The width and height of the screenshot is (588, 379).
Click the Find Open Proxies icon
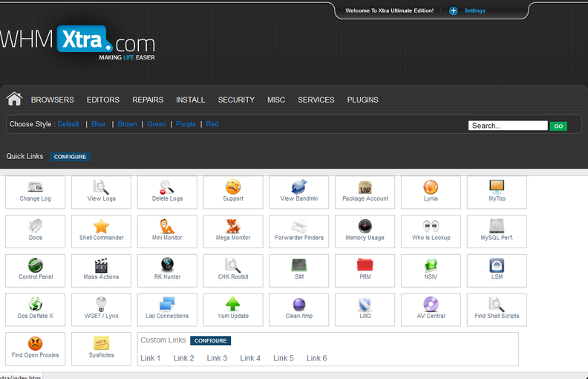[x=35, y=344]
